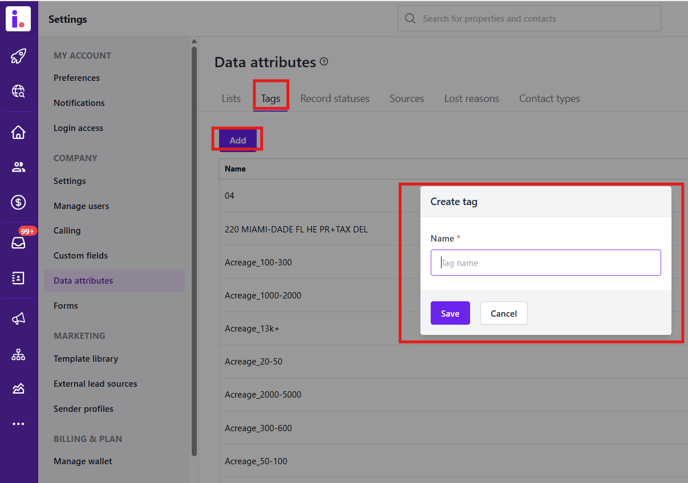Open the analytics chart icon in sidebar
Screen dimensions: 688x483
tap(18, 389)
